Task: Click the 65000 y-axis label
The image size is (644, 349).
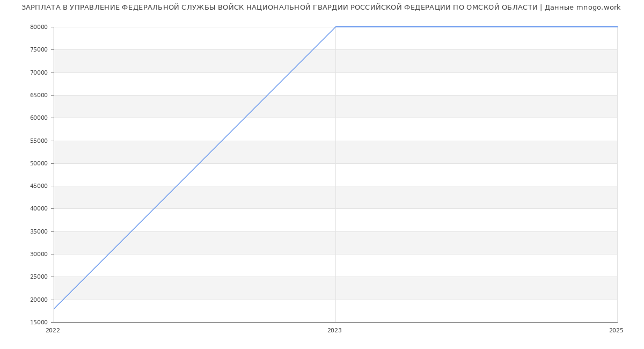Action: tap(39, 96)
